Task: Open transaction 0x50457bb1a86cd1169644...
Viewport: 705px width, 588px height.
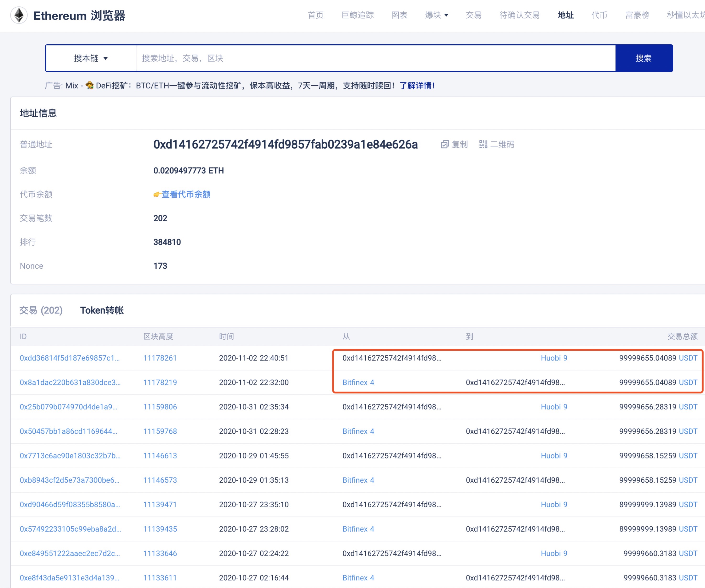Action: 69,431
